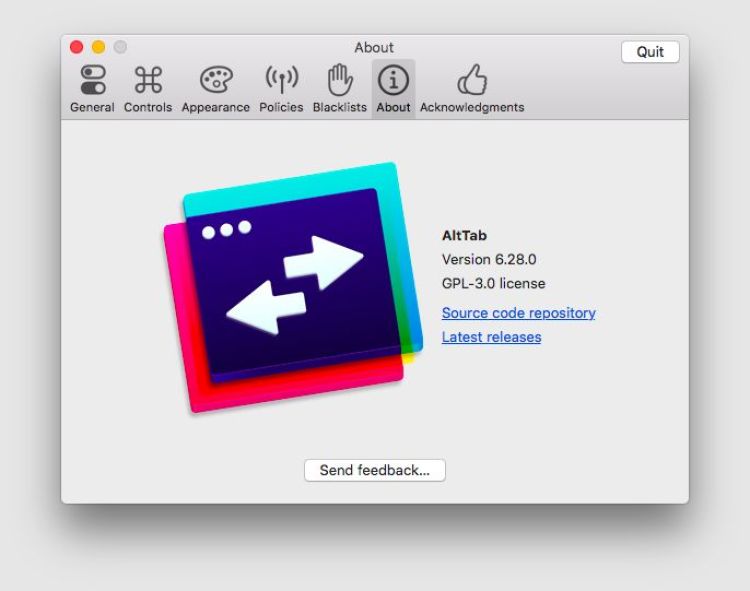Switch to General via its text label
The width and height of the screenshot is (750, 591).
92,107
